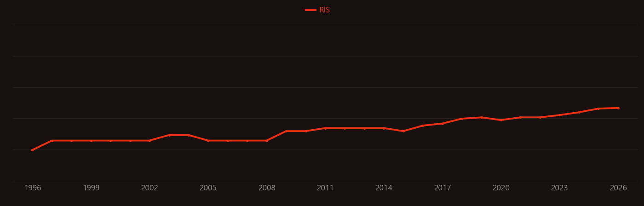This screenshot has height=206, width=644.
Task: Select the RIS data point above 2002
Action: pos(149,141)
